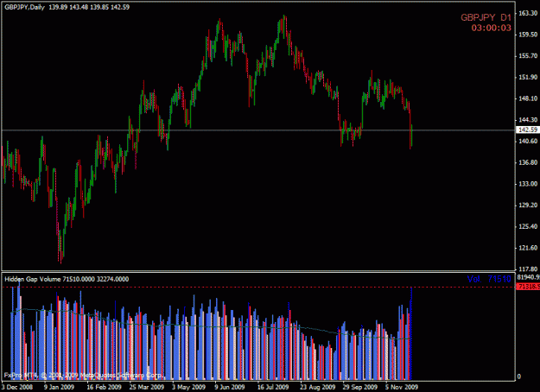Viewport: 540px width, 392px height.
Task: Click the 3 May 2009 date label
Action: point(188,387)
